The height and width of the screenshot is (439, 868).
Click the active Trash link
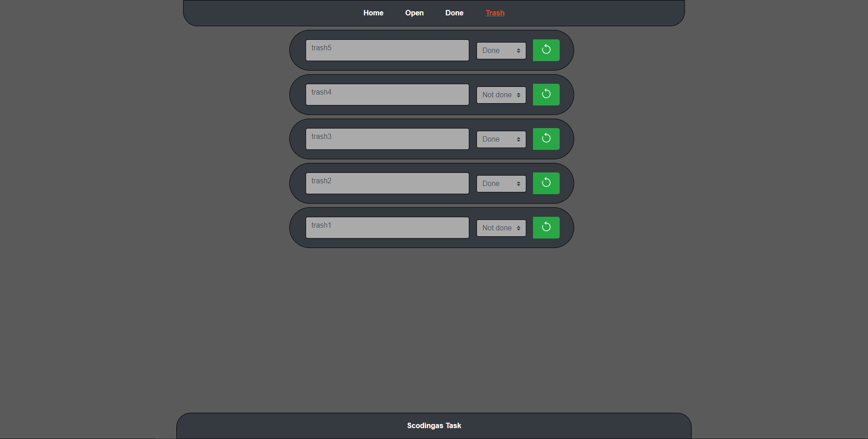495,13
